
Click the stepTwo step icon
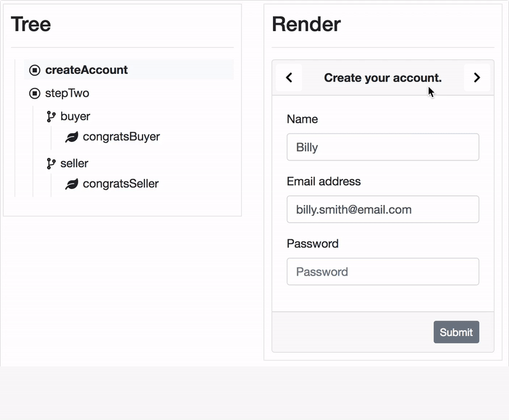(35, 94)
